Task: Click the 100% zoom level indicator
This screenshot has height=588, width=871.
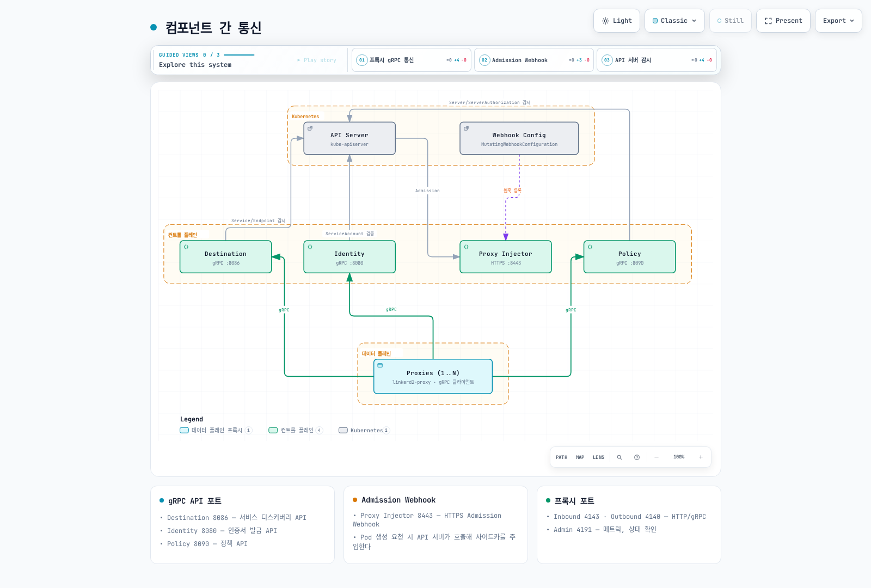Action: tap(679, 457)
